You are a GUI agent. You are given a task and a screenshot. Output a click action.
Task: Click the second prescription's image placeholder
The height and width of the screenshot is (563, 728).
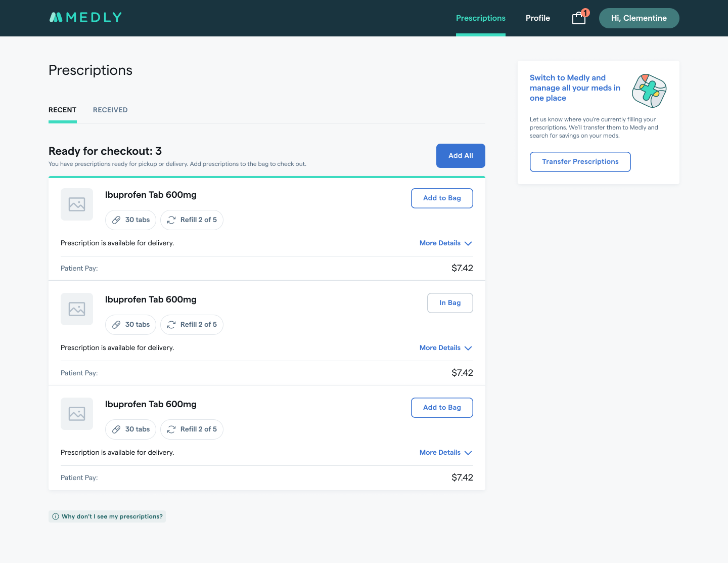click(x=77, y=309)
